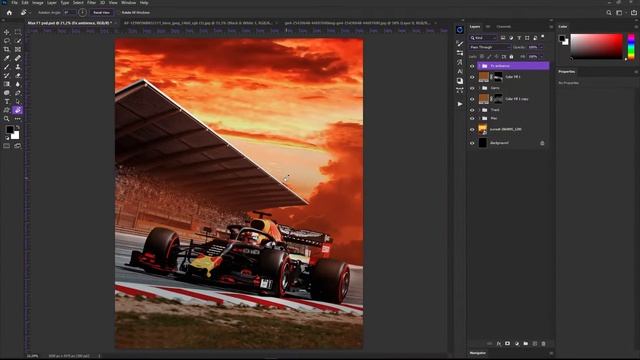Add a layer style with fx icon
This screenshot has height=360, width=640.
pyautogui.click(x=498, y=344)
